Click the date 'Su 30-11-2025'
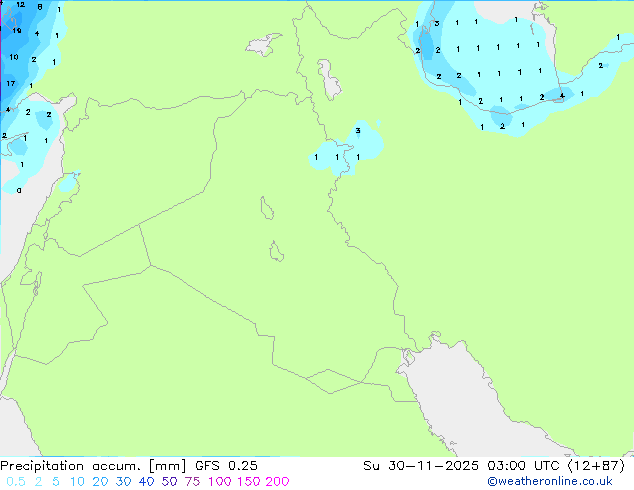 point(421,466)
